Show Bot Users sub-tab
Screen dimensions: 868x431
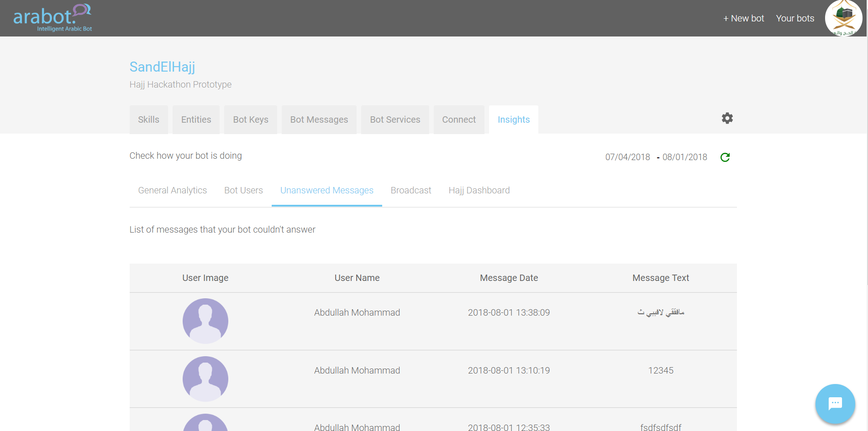(x=243, y=190)
